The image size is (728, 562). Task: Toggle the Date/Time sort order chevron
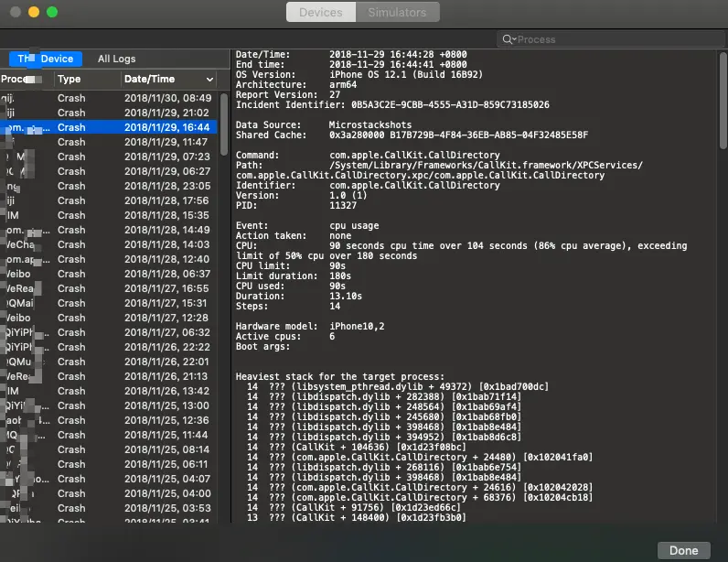(x=209, y=80)
